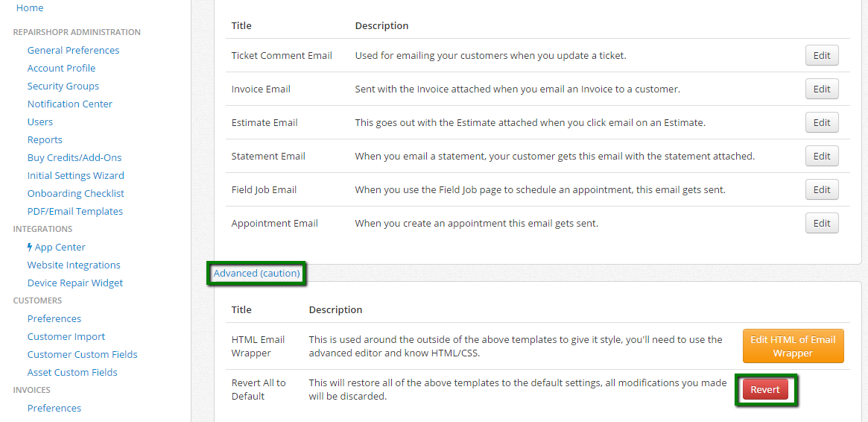Open Website Integrations page
The image size is (868, 422).
[x=74, y=265]
